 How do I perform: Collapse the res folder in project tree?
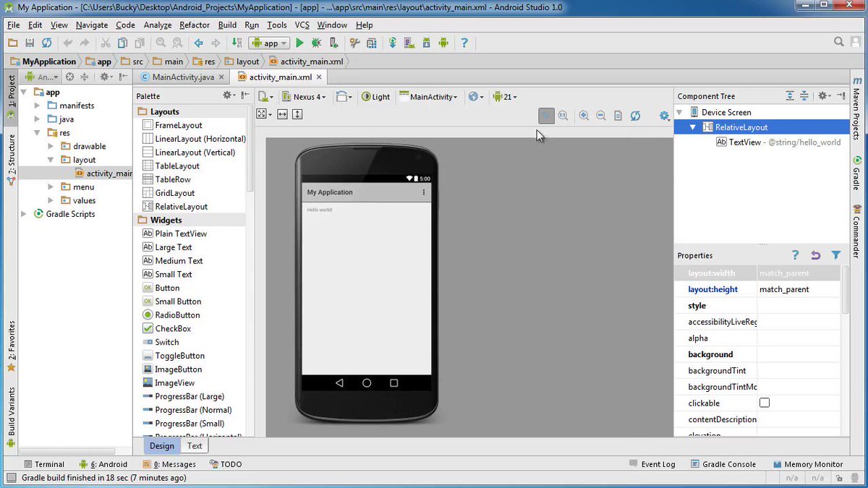[38, 133]
